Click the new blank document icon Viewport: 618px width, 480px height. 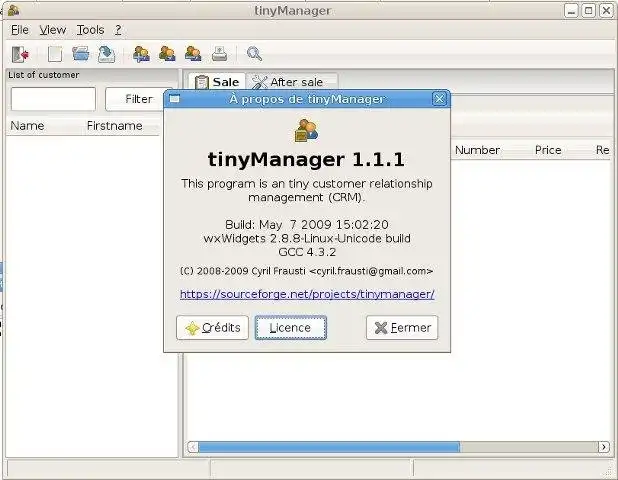[x=55, y=54]
